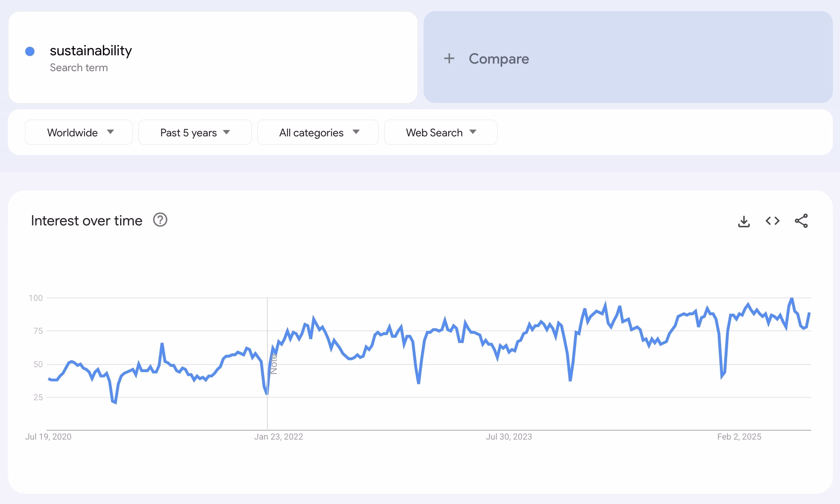Open help for Interest over time

[x=160, y=220]
